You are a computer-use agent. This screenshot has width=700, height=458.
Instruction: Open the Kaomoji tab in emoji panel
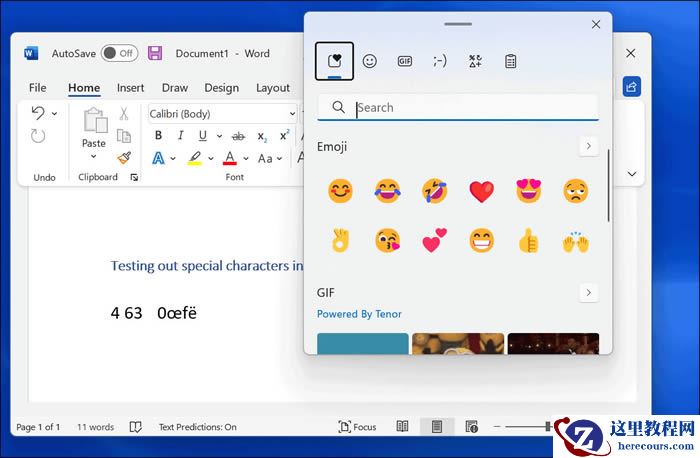coord(440,61)
